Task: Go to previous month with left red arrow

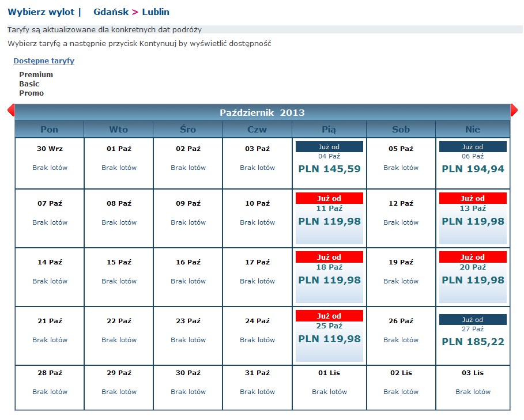Action: click(11, 110)
